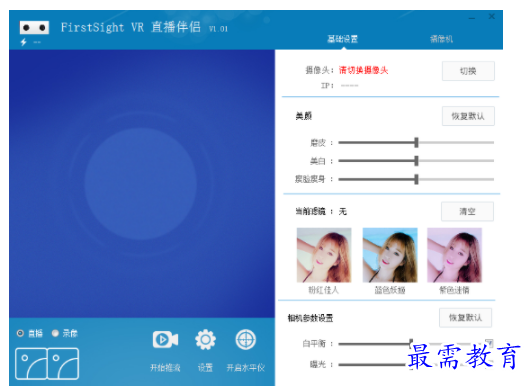Switch to the 摄像机 tab
529x388 pixels.
[x=441, y=39]
